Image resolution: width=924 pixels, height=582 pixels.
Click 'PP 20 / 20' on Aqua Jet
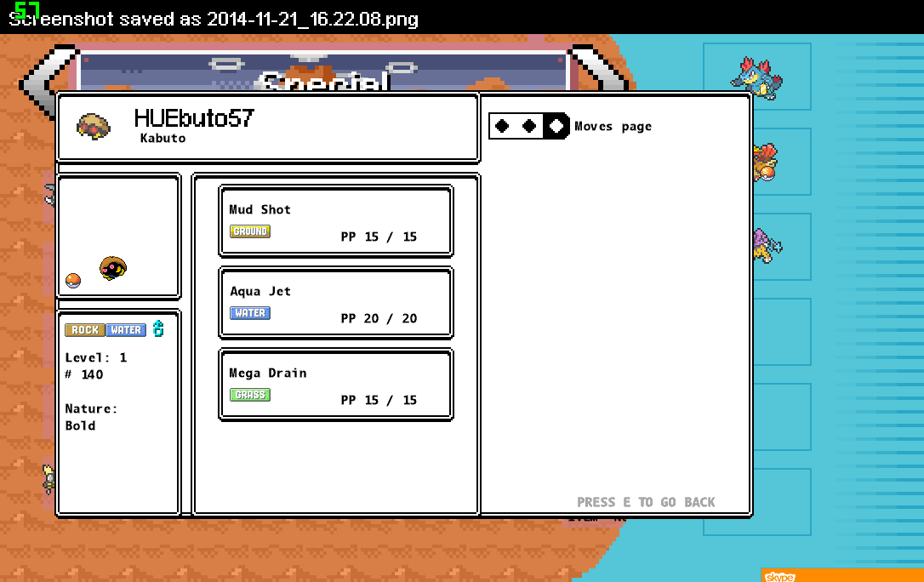coord(379,319)
